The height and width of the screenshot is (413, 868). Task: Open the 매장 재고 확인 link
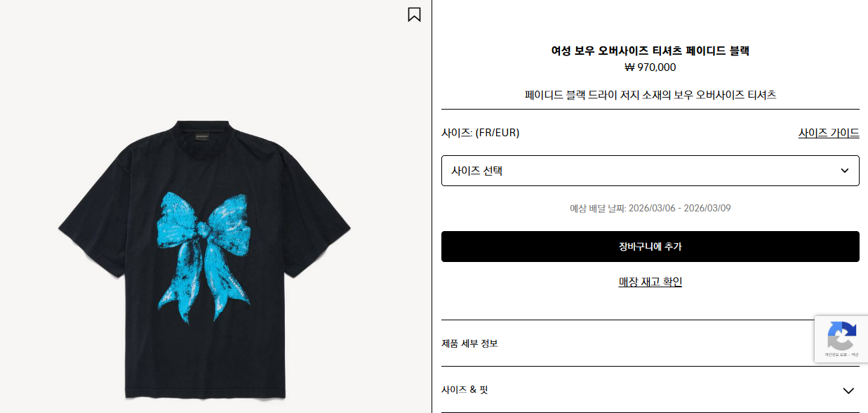(x=650, y=282)
